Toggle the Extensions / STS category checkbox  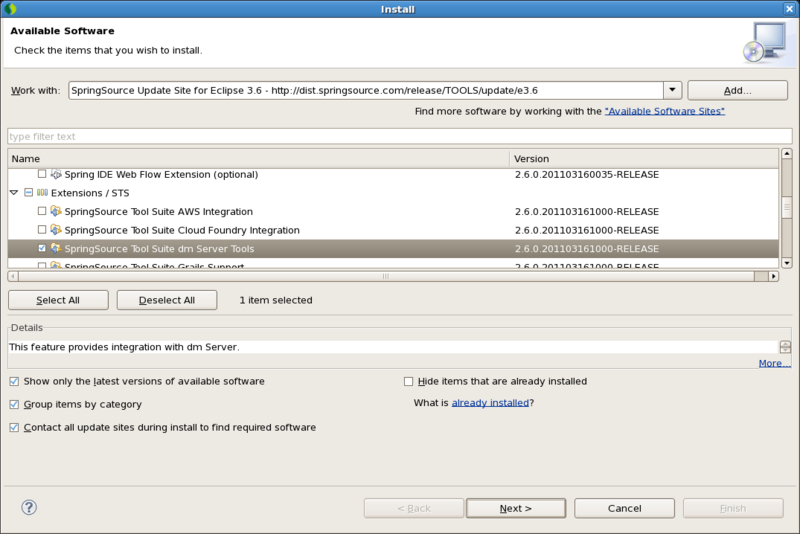tap(29, 192)
